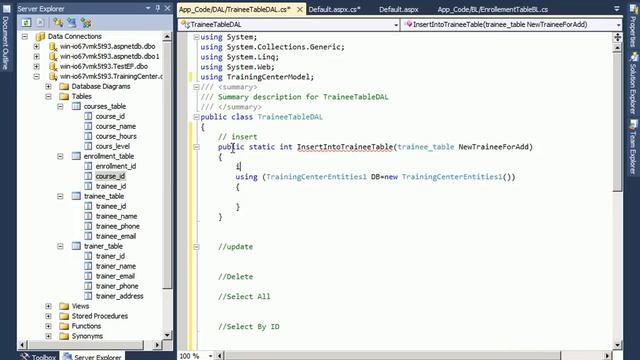Viewport: 640px width, 360px height.
Task: Click the split-view handle above editor scrollbar
Action: (618, 37)
